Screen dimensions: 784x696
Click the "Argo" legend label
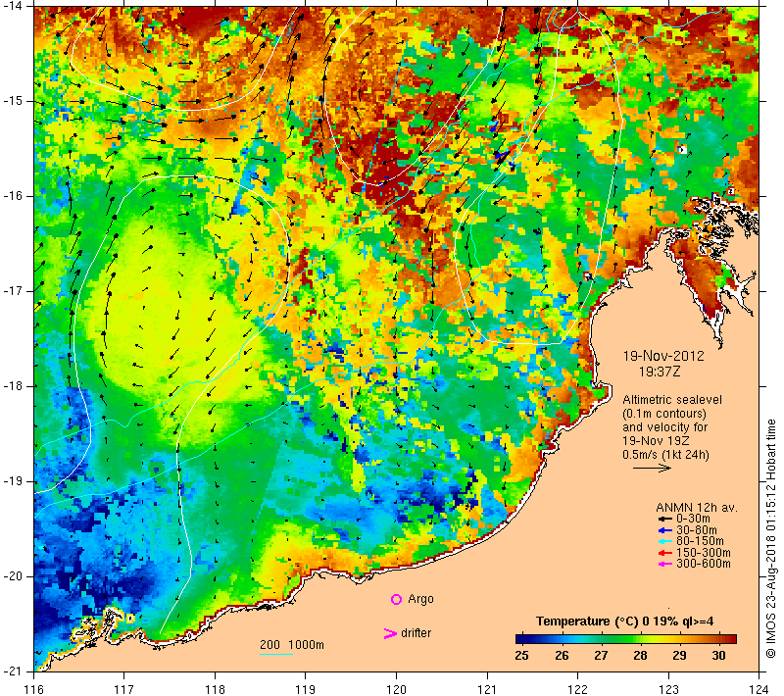[x=420, y=599]
